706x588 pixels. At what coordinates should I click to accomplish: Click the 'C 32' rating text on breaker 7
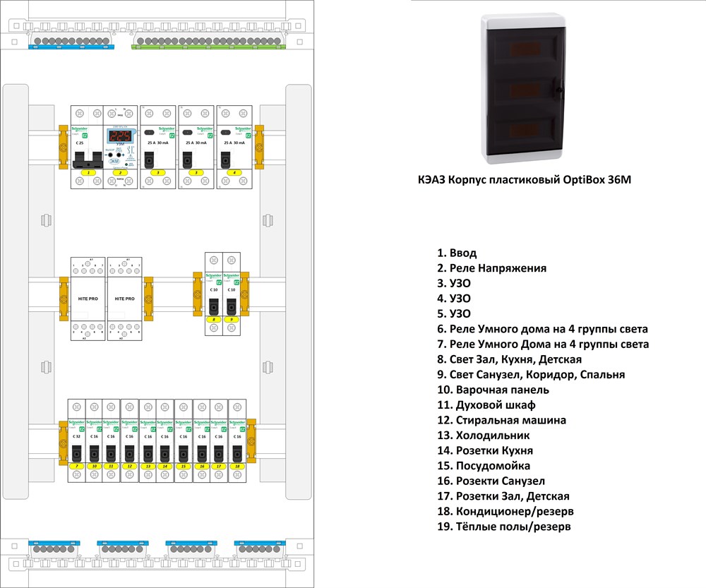point(76,436)
